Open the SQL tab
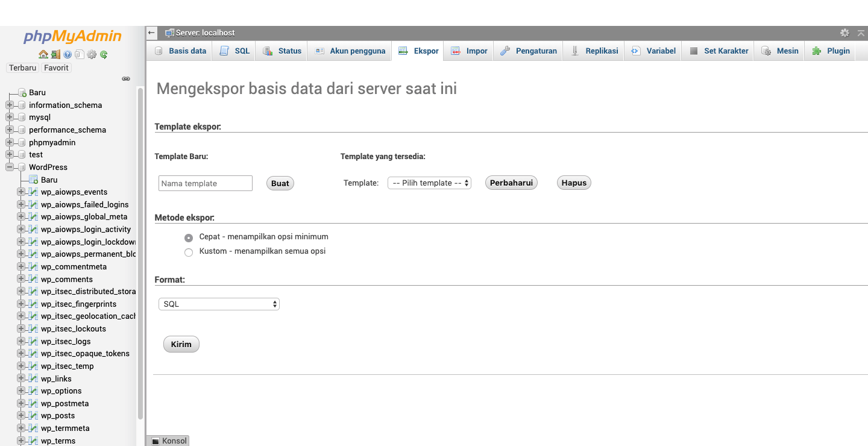 point(234,51)
